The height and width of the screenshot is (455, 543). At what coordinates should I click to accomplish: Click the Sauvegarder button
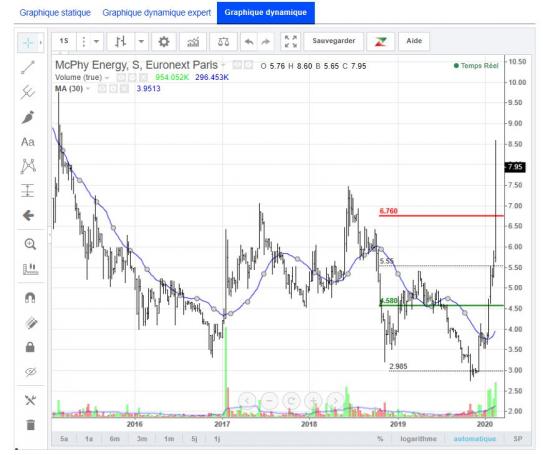[334, 41]
